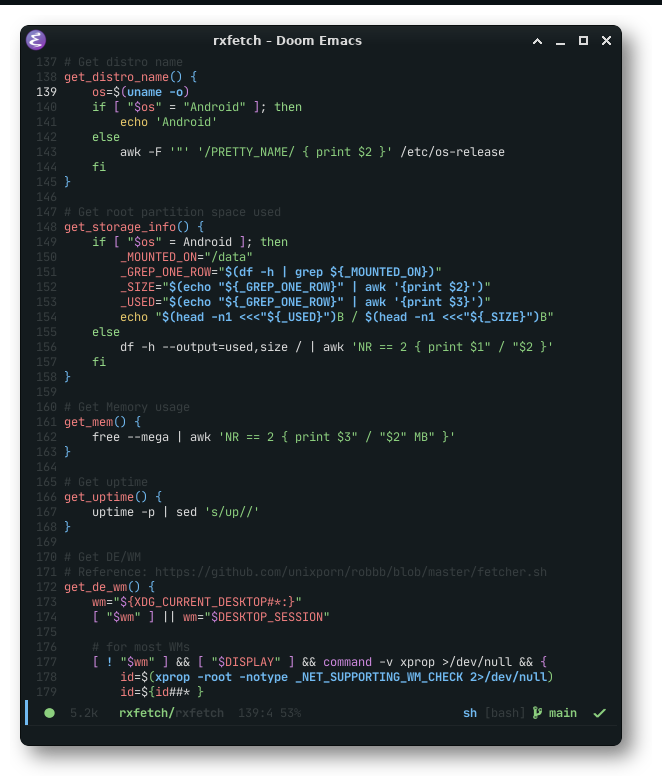Screen dimensions: 662x781
Task: Click line number 139 in the gutter
Action: 46,92
